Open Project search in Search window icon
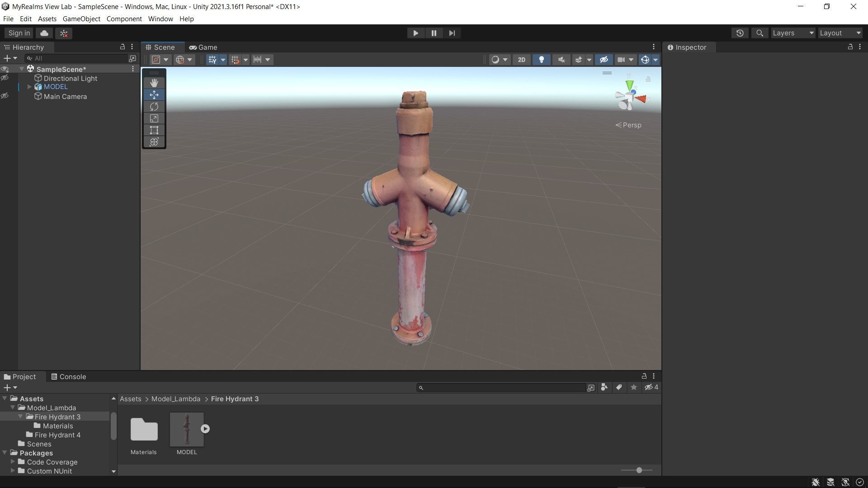The width and height of the screenshot is (868, 488). click(591, 388)
